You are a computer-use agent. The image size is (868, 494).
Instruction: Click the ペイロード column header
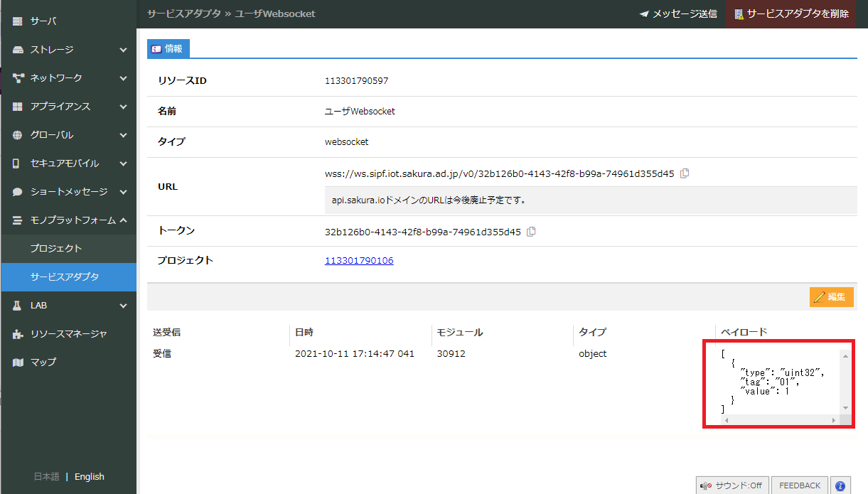744,333
